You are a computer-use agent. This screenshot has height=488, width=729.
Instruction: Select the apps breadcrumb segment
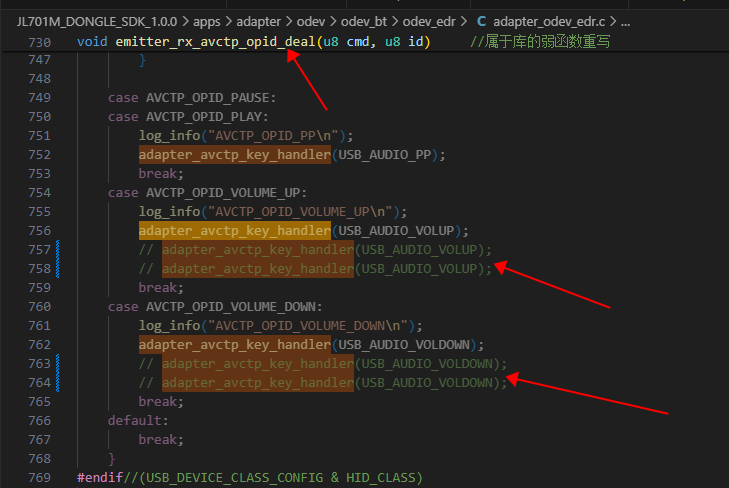206,21
